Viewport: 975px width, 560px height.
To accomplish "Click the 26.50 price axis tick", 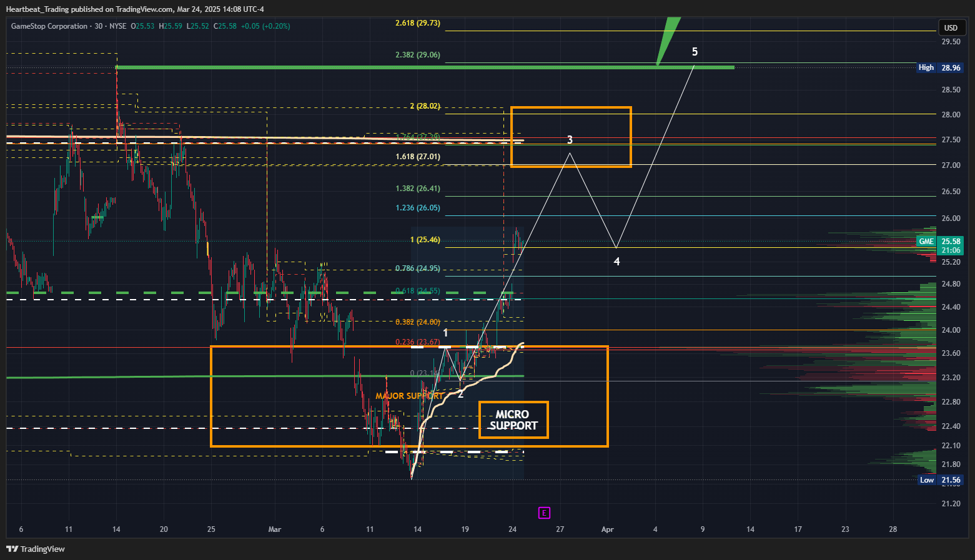I will click(951, 192).
